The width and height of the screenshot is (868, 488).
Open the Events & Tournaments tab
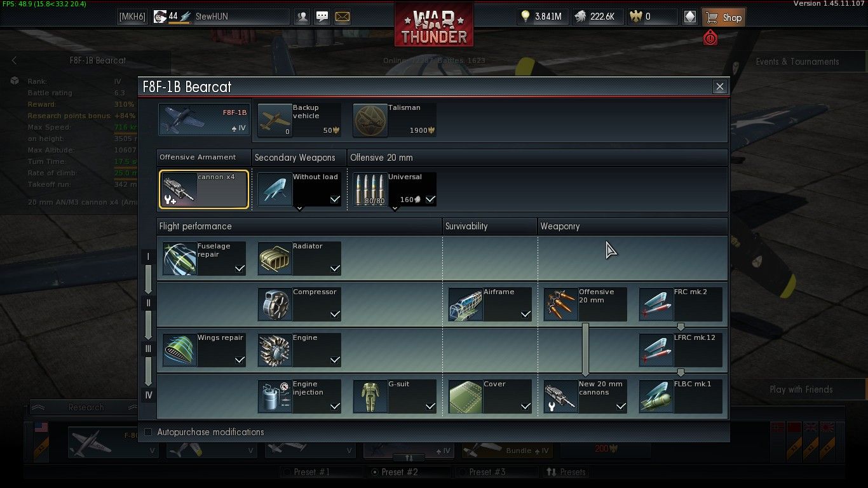pyautogui.click(x=797, y=62)
